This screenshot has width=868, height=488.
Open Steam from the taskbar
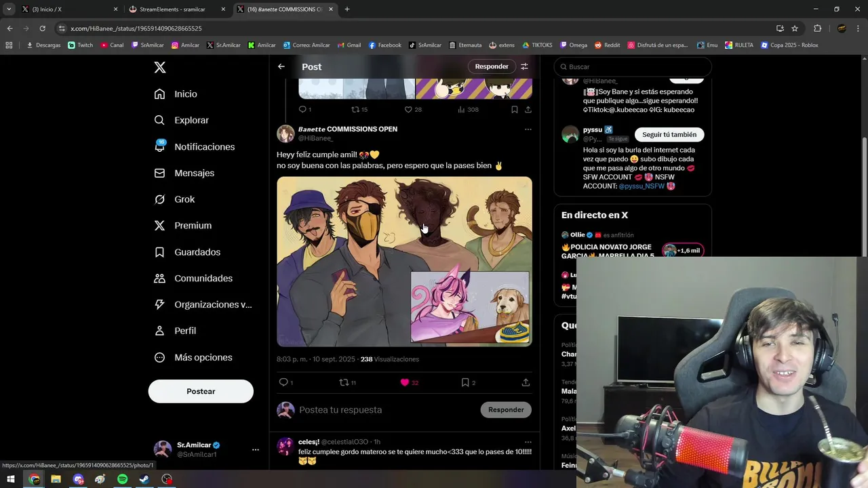coord(144,479)
